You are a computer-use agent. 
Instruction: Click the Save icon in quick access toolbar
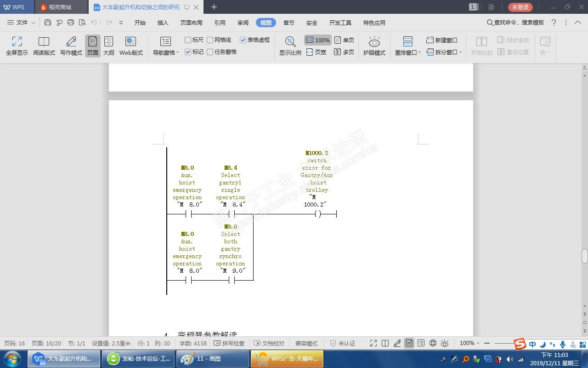click(48, 23)
